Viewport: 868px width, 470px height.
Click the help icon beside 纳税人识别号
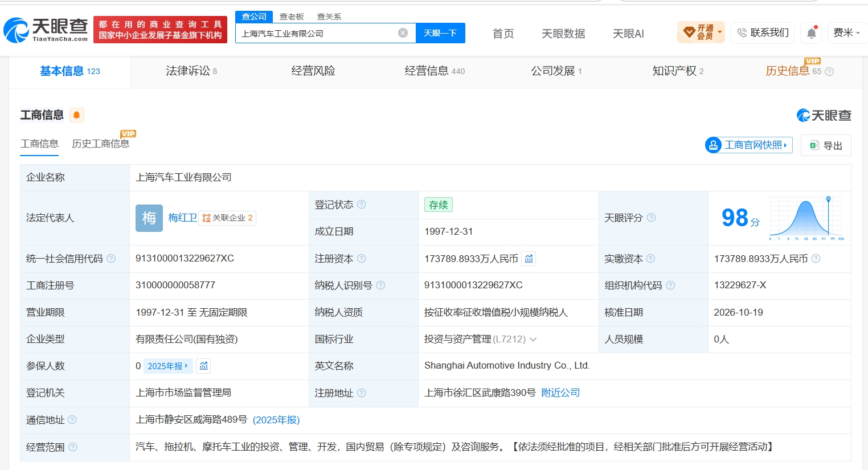coord(380,285)
